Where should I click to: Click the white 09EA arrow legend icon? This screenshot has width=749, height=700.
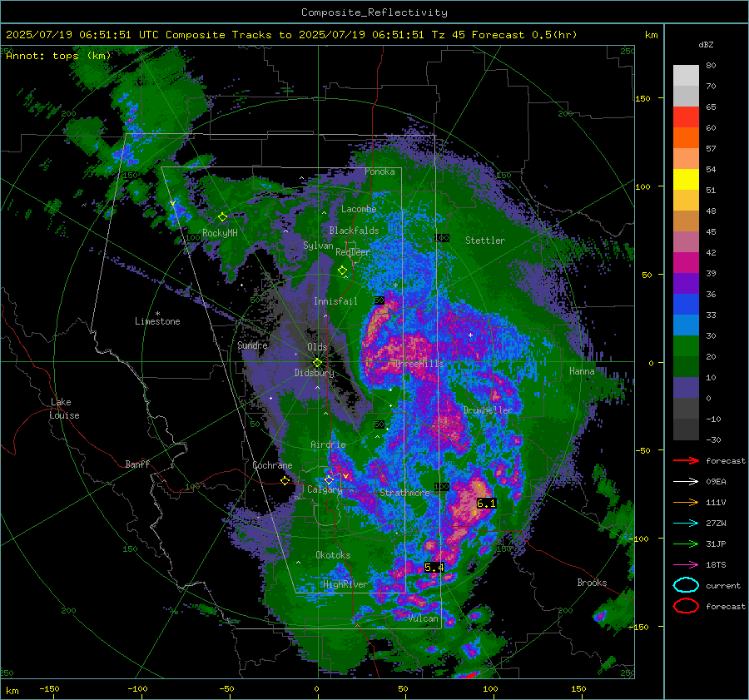point(686,481)
